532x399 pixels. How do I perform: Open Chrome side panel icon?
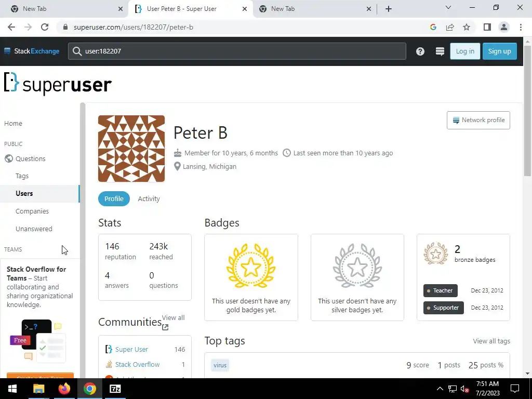487,27
